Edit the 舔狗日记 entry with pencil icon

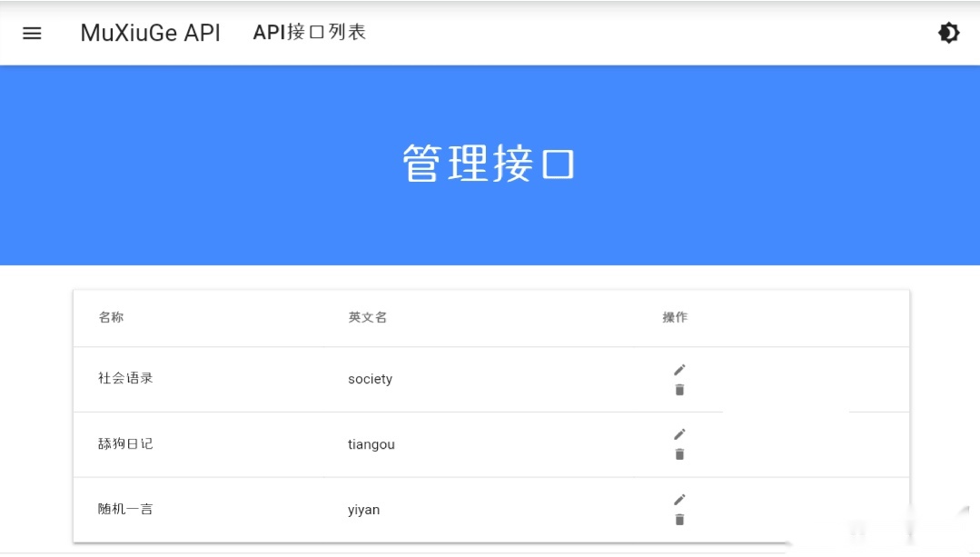(678, 434)
